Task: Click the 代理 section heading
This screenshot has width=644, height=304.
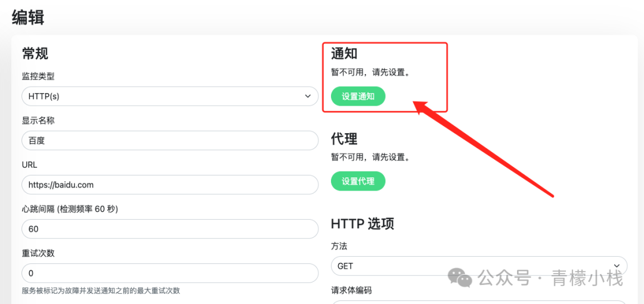Action: click(x=344, y=139)
